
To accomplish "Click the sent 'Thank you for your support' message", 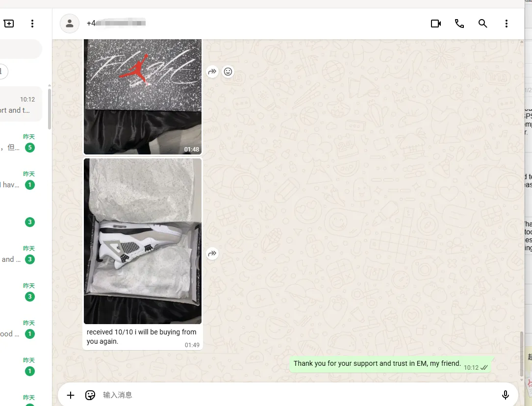I will [377, 364].
